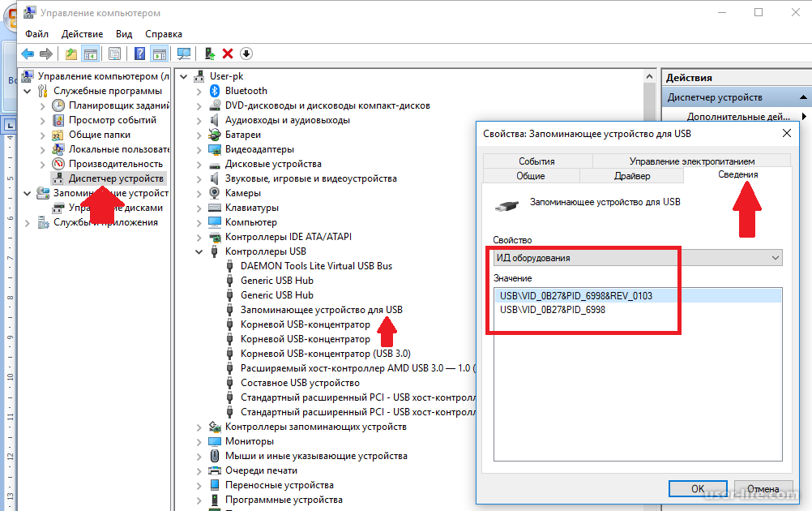This screenshot has height=511, width=812.
Task: Click the Bluetooth category icon
Action: click(x=215, y=91)
